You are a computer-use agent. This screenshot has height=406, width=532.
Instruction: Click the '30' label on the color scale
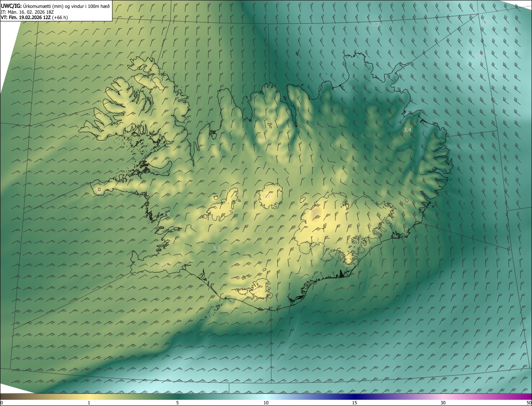pyautogui.click(x=443, y=403)
